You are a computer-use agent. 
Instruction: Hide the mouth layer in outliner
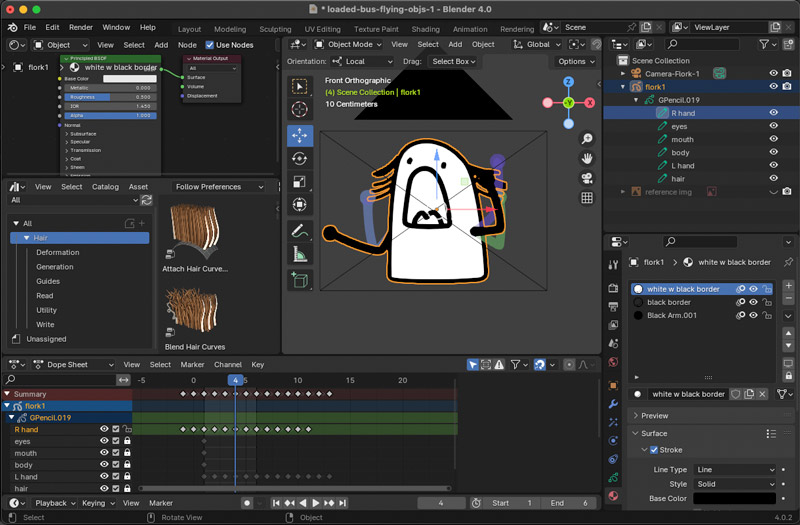(773, 139)
